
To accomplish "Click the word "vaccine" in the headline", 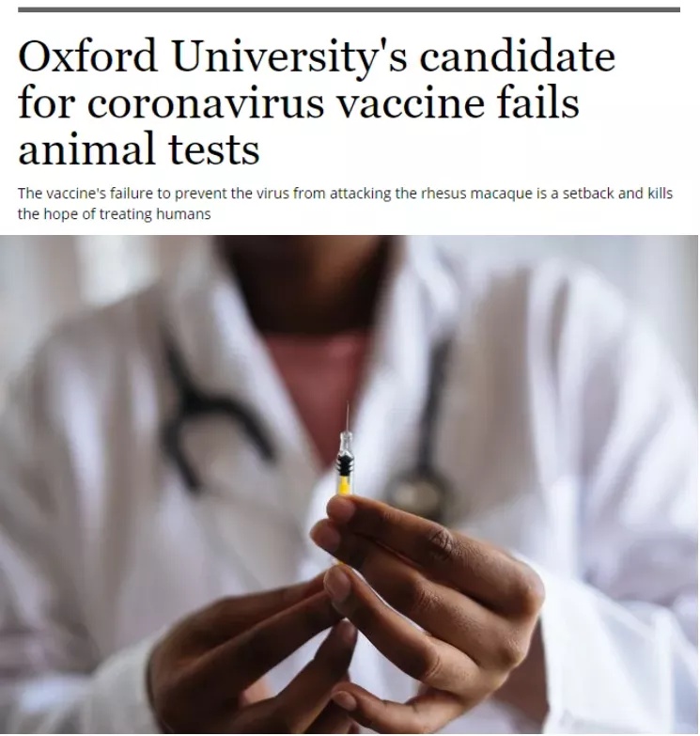I will [x=411, y=103].
